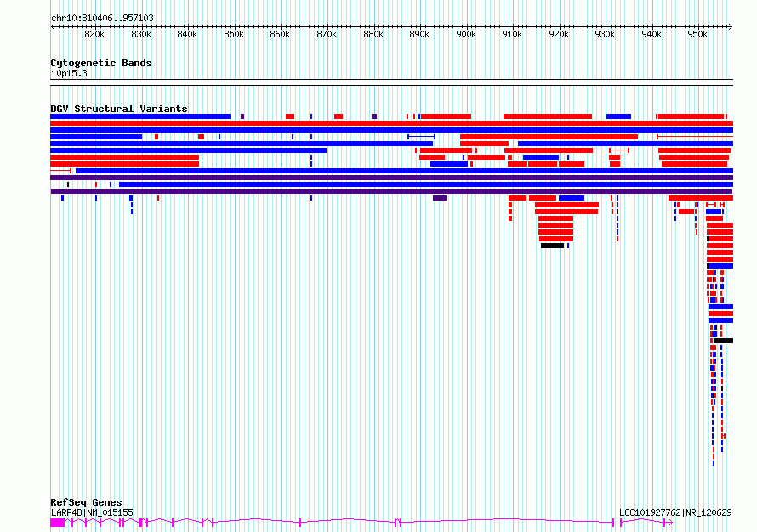Select the small red variant near 842k
The height and width of the screenshot is (532, 757).
[202, 137]
